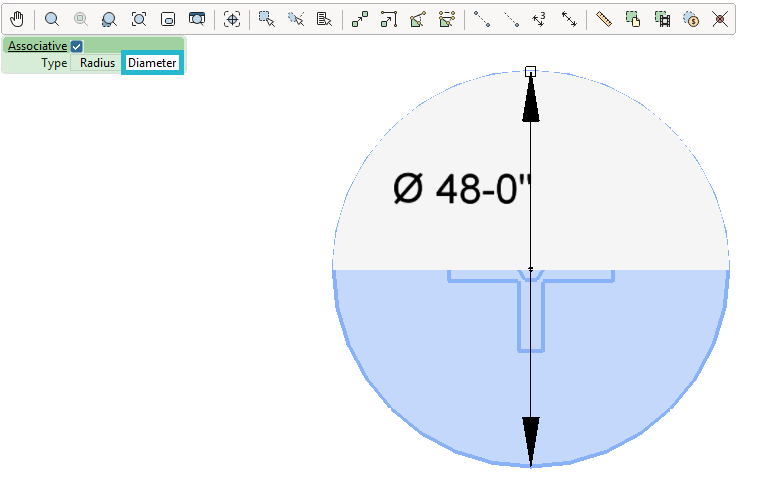Screen dimensions: 762x489
Task: Select the Rotate objects tool
Action: [418, 19]
